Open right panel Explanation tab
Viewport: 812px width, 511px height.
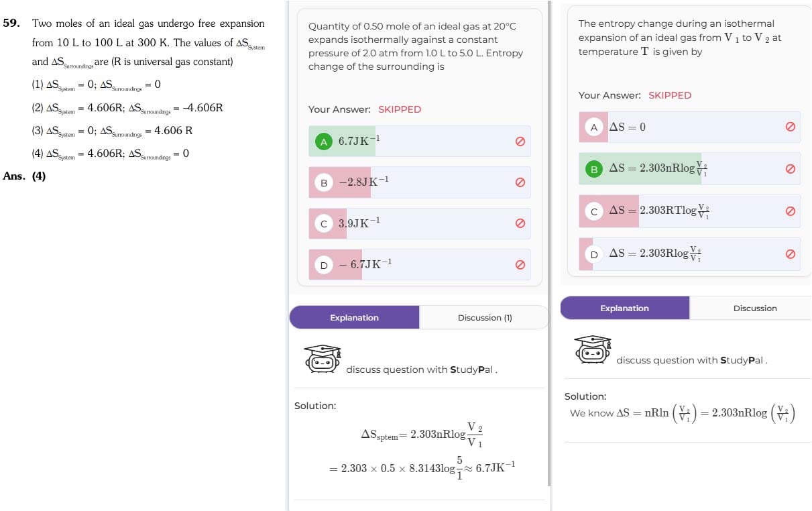pos(624,308)
